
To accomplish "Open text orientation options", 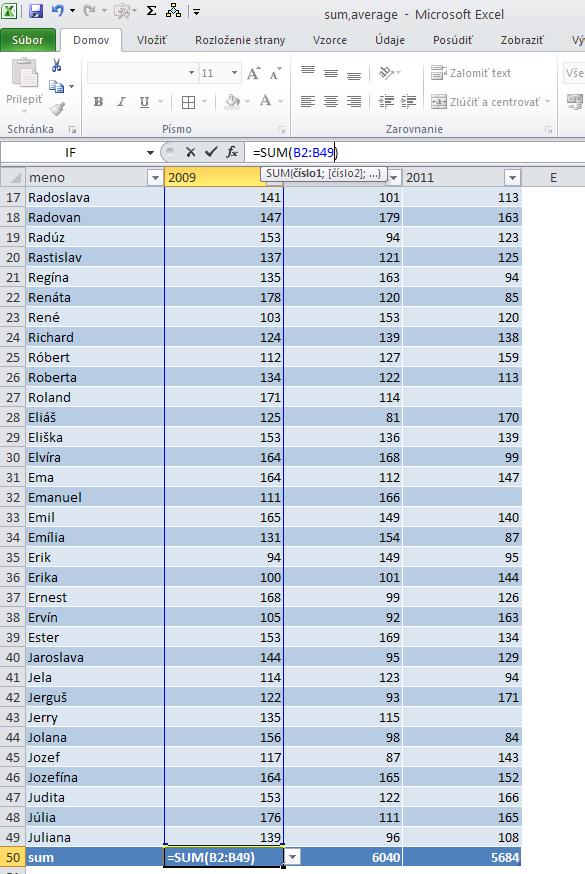I will coord(389,72).
